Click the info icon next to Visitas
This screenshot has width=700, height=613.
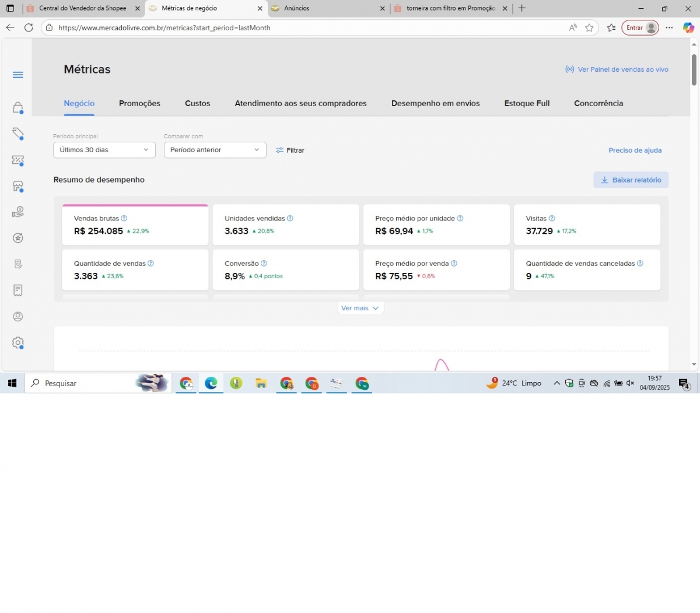(x=552, y=219)
